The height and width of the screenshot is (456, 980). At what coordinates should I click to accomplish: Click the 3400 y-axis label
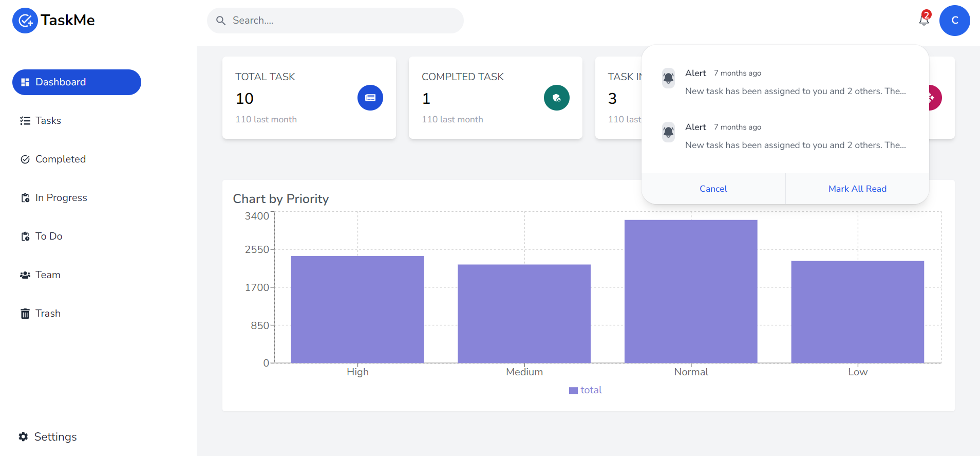click(257, 216)
